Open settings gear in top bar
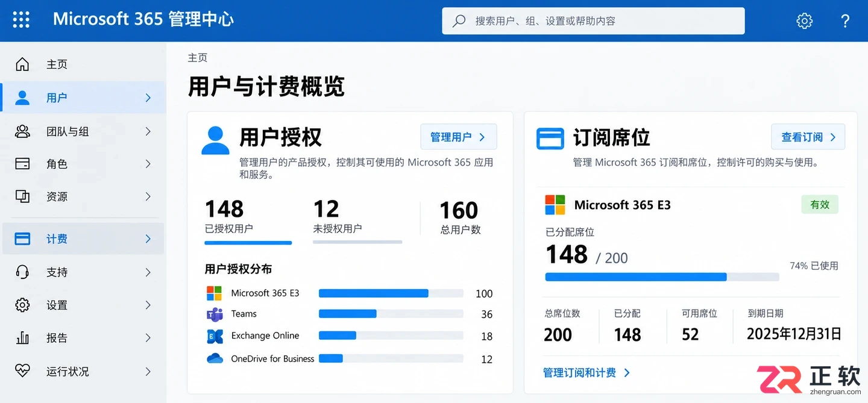The image size is (868, 403). (x=804, y=21)
